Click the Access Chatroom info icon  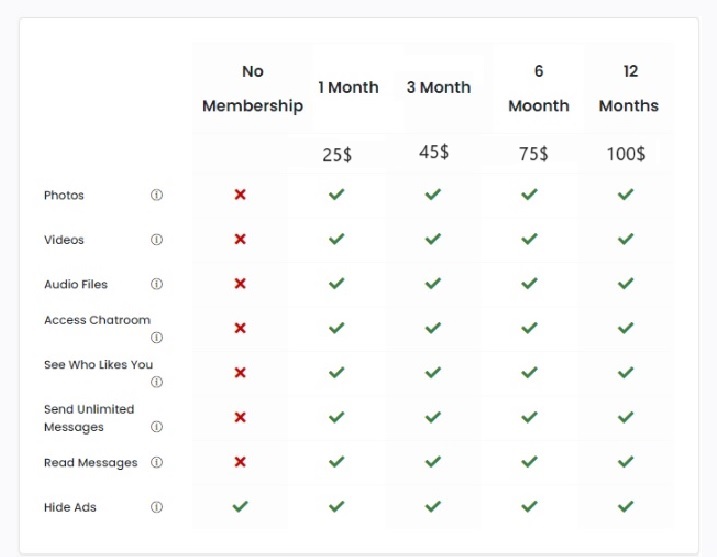click(x=156, y=337)
